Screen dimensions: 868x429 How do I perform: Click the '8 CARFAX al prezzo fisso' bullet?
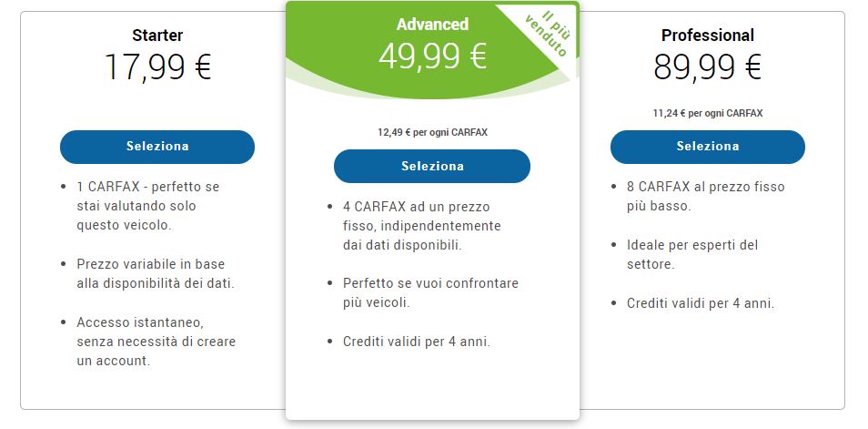pos(706,196)
